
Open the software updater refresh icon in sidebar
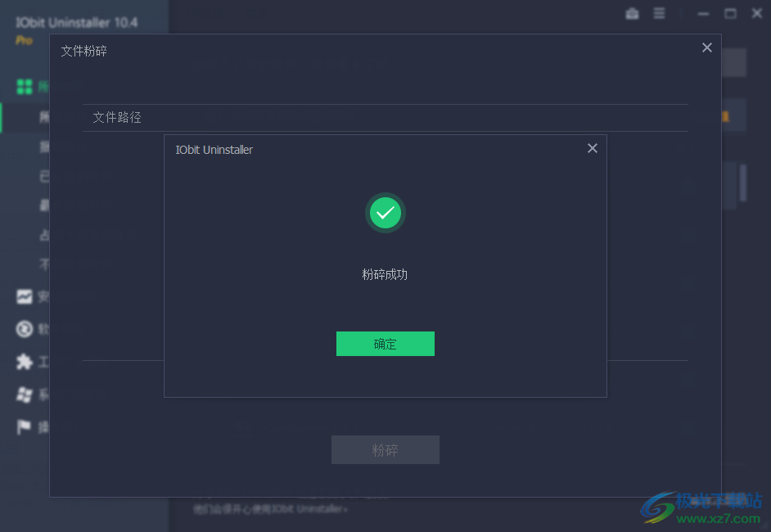click(24, 329)
